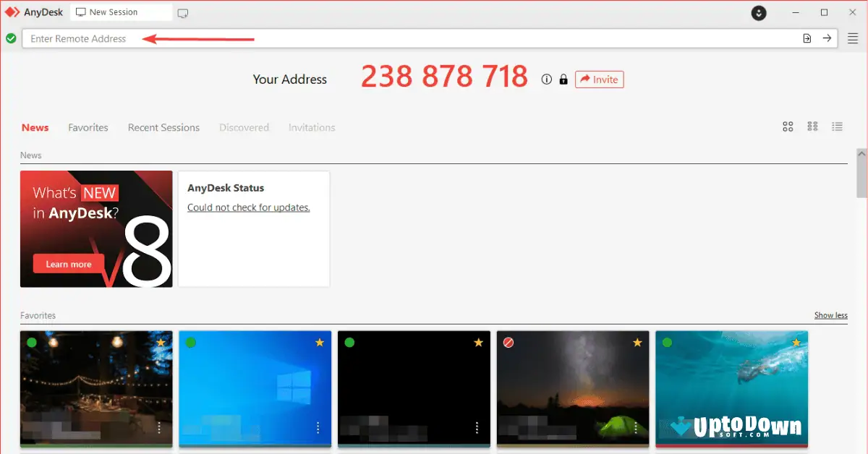Click Could not check for updates link
The width and height of the screenshot is (868, 454).
(248, 207)
